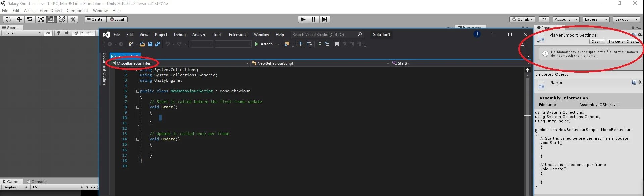Click the Unity Pause button
The image size is (644, 196).
[x=314, y=19]
